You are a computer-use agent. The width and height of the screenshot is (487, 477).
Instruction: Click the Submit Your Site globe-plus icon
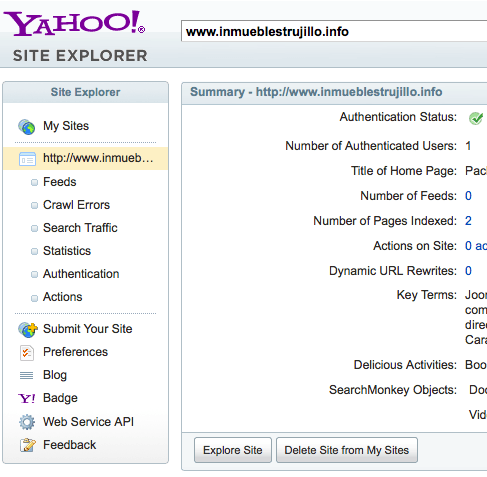(x=28, y=329)
